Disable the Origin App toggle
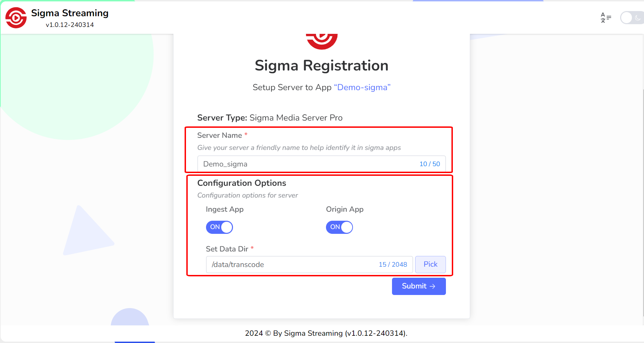This screenshot has height=343, width=644. click(x=339, y=227)
